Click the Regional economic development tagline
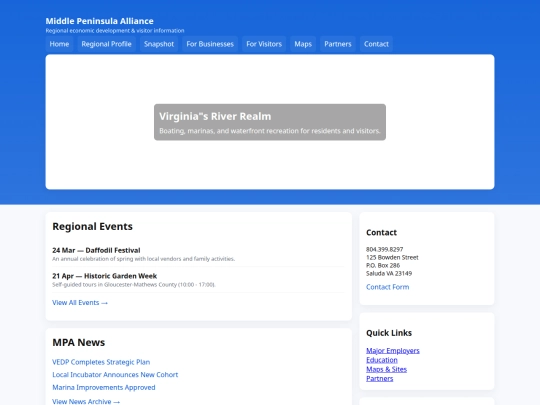 [115, 31]
